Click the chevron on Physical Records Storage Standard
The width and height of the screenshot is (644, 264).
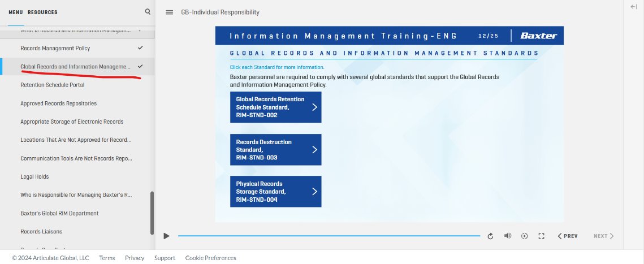coord(314,191)
